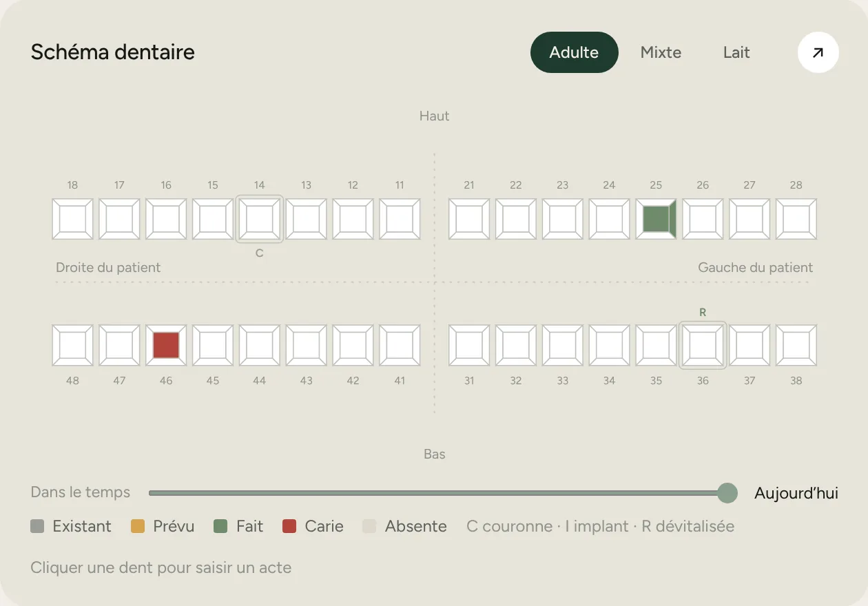Pick tooth 31 in the lower arch

coord(469,345)
